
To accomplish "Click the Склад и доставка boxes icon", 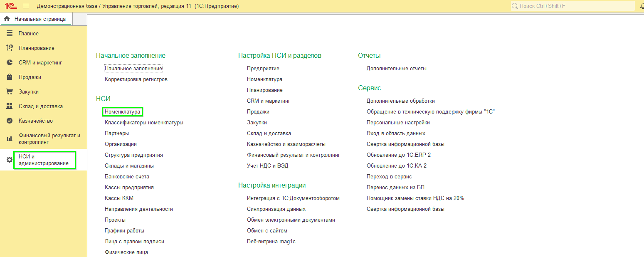I will tap(10, 106).
